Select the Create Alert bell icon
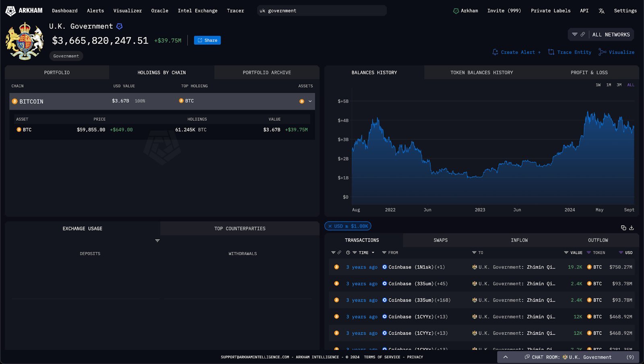This screenshot has height=364, width=644. (495, 52)
